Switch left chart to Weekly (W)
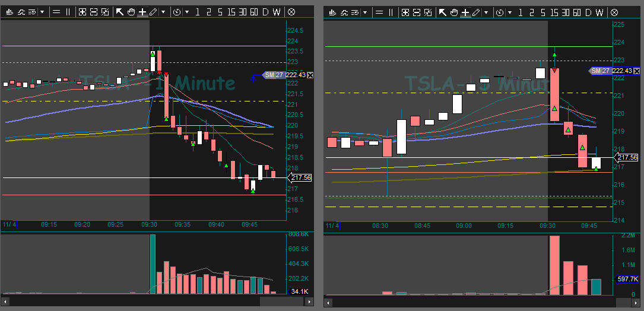The image size is (644, 311). (x=277, y=12)
